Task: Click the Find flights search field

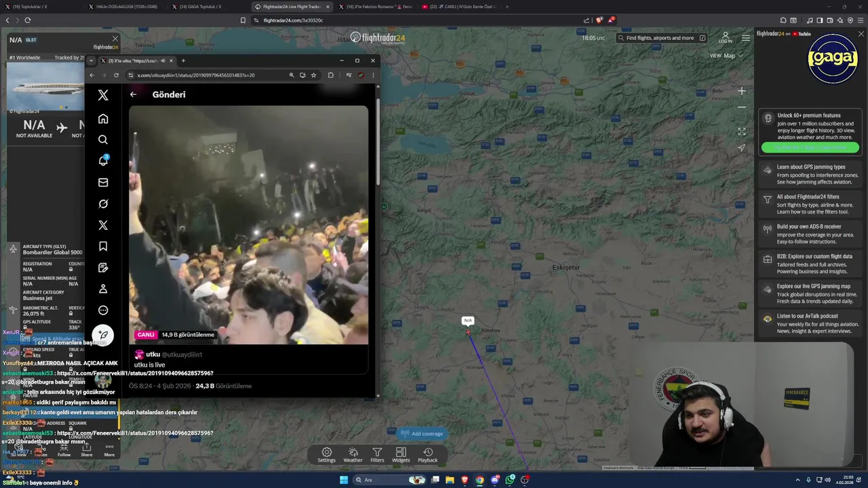Action: tap(662, 38)
